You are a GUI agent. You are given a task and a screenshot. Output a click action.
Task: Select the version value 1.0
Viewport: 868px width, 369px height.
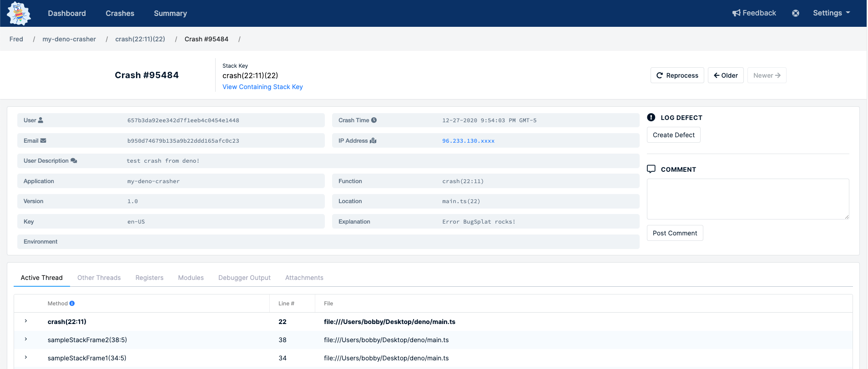(x=132, y=201)
